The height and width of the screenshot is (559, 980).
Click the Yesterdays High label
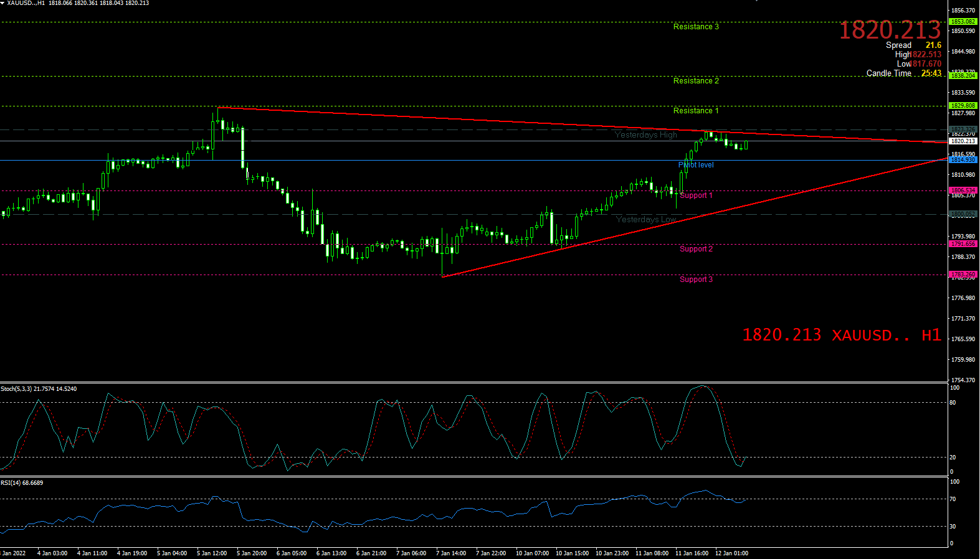(x=645, y=135)
